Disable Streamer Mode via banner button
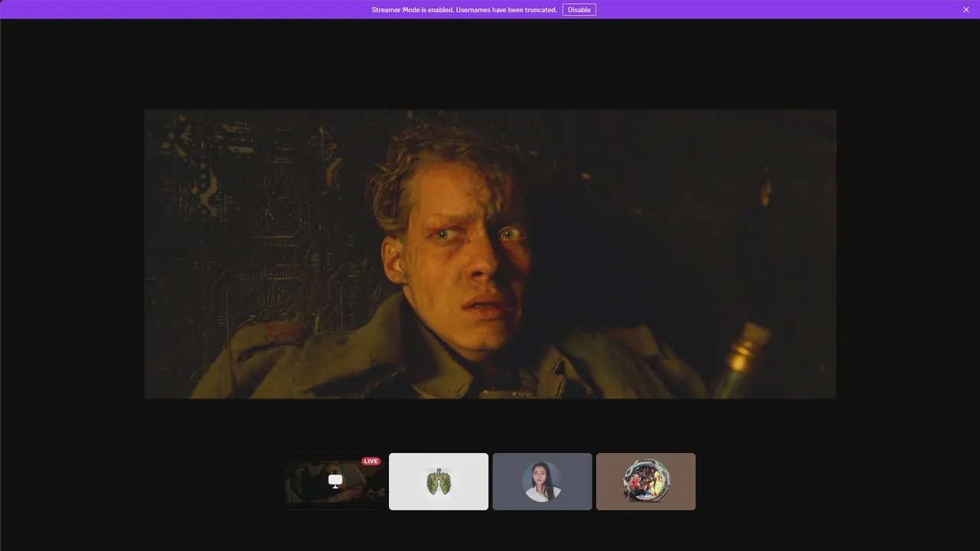The width and height of the screenshot is (980, 551). 579,10
